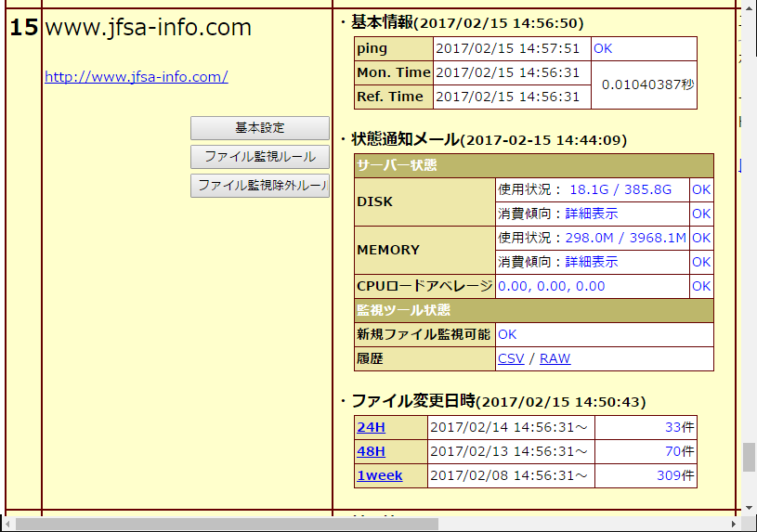Click the 309件 count in 1week row

pos(675,476)
